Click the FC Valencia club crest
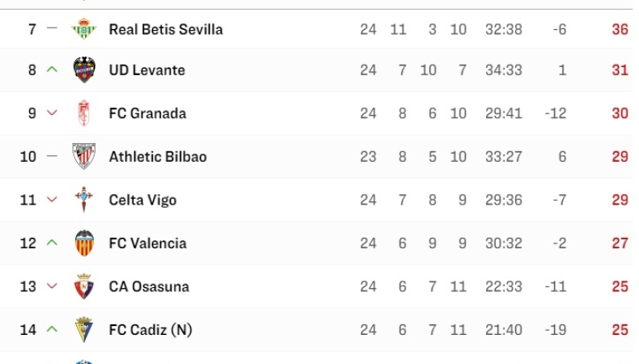 pyautogui.click(x=84, y=243)
